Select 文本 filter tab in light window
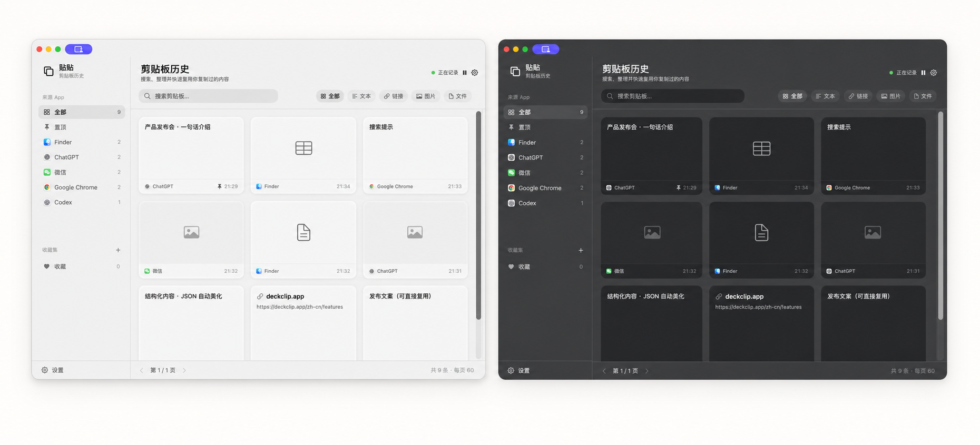 point(361,96)
